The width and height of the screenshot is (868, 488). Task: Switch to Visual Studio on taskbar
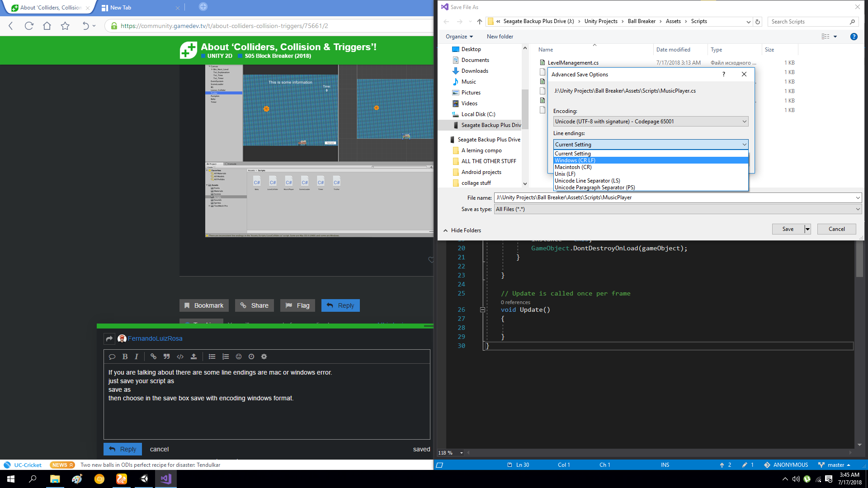[166, 479]
